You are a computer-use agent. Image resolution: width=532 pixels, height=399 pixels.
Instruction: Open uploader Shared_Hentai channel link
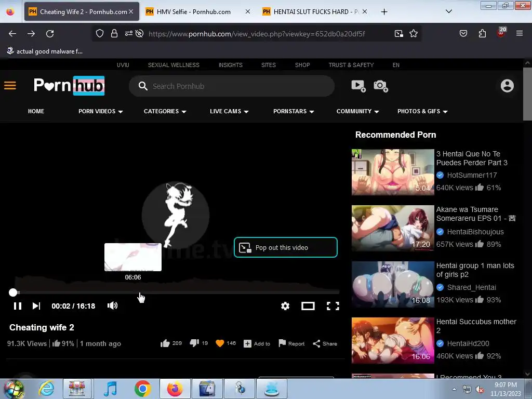click(471, 287)
